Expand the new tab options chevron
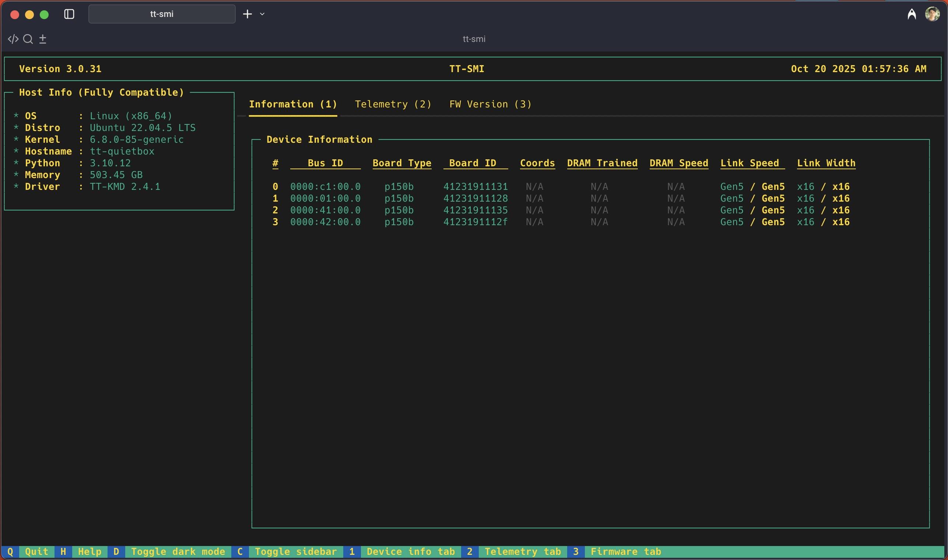948x560 pixels. (262, 14)
